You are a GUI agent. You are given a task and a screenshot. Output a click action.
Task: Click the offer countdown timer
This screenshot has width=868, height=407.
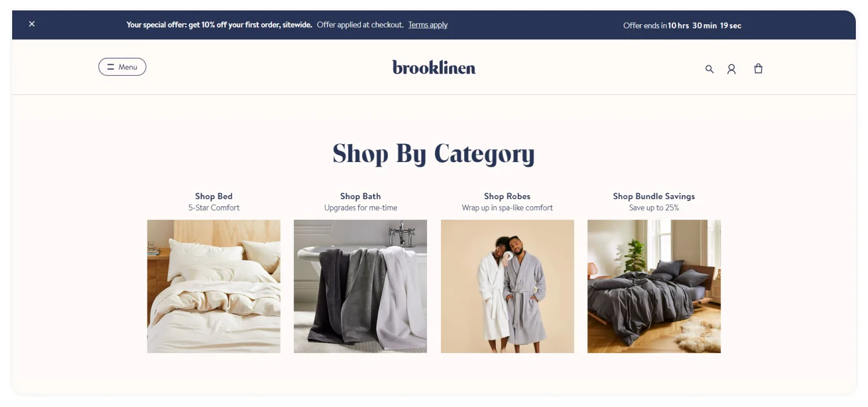tap(682, 25)
